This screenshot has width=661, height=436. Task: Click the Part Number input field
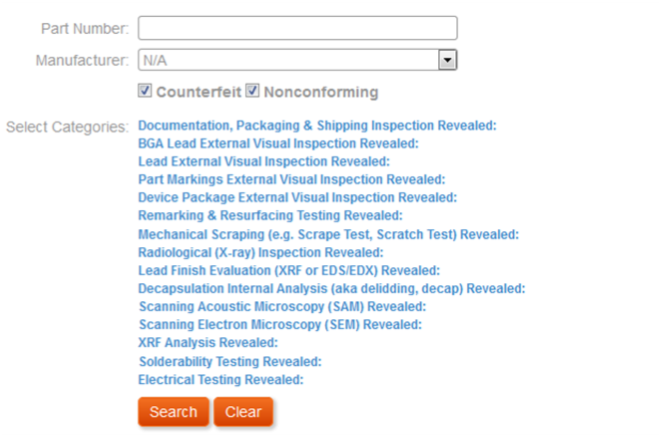[x=297, y=28]
